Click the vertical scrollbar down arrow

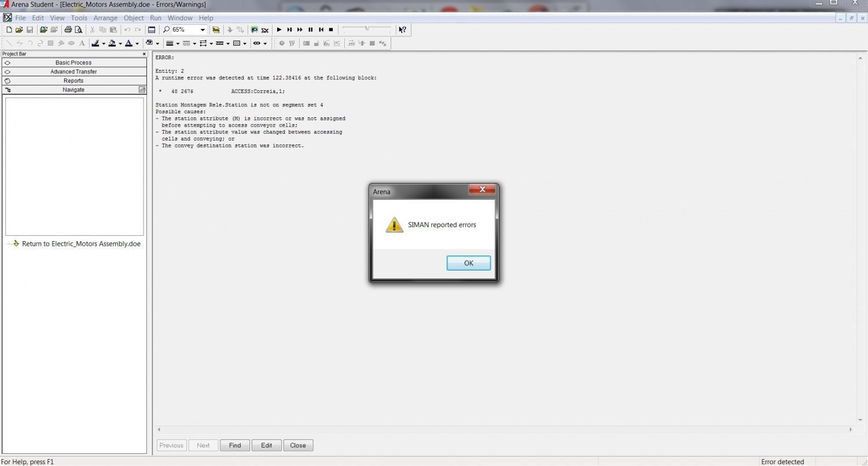[x=860, y=420]
